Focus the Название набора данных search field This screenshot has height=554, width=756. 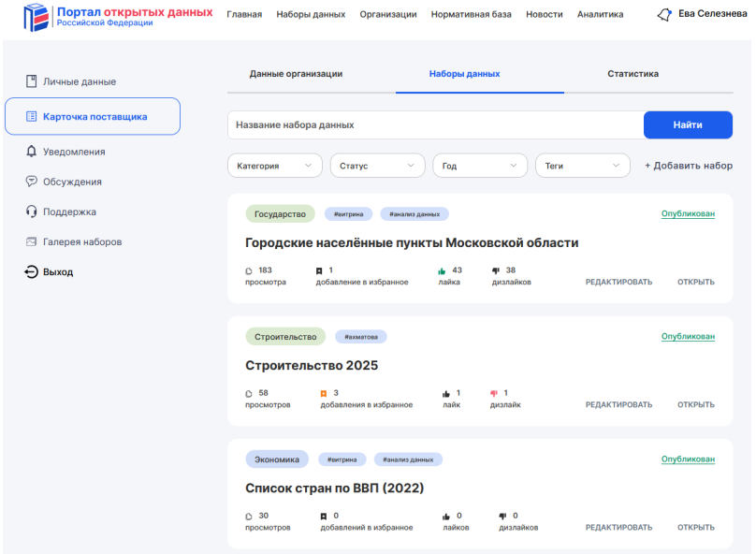click(x=435, y=124)
